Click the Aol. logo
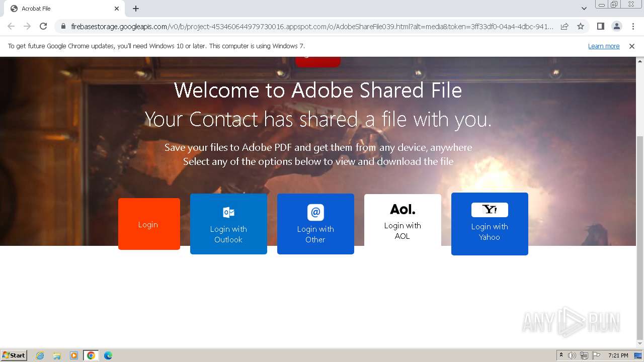The image size is (644, 362). click(403, 209)
